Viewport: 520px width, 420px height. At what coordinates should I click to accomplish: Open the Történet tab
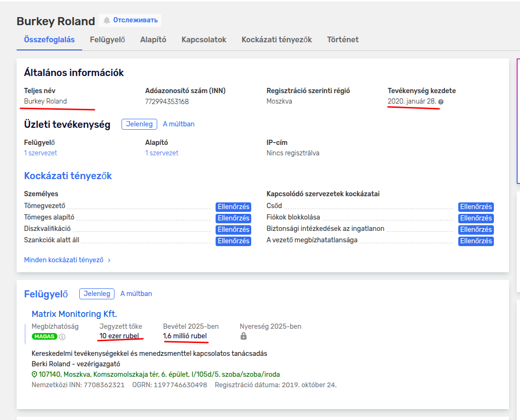click(x=343, y=40)
